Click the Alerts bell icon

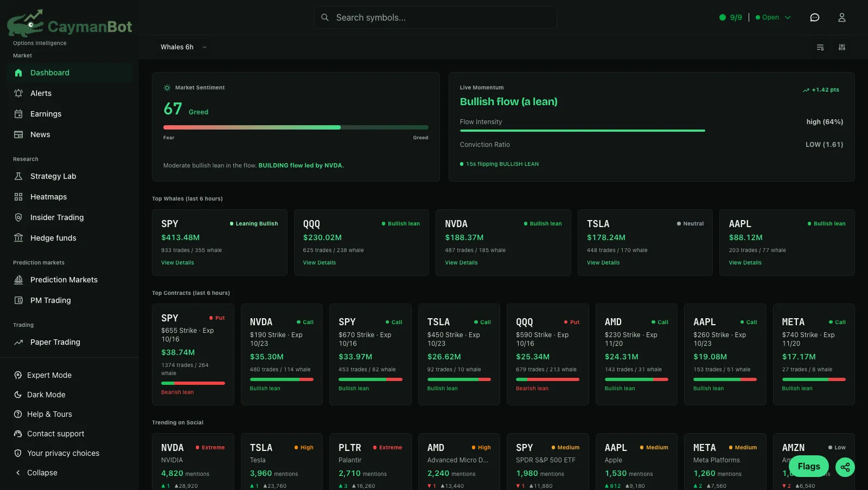pyautogui.click(x=18, y=93)
